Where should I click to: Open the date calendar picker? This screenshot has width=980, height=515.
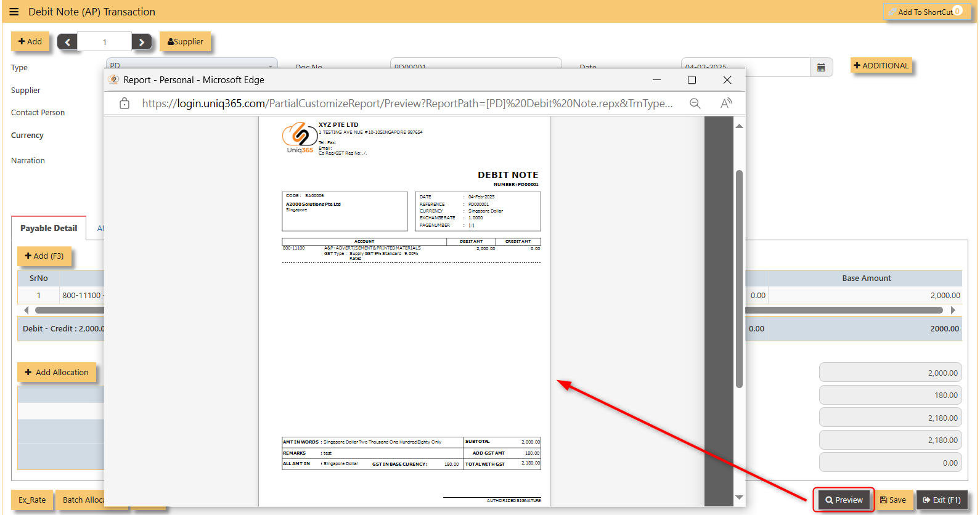pyautogui.click(x=821, y=67)
